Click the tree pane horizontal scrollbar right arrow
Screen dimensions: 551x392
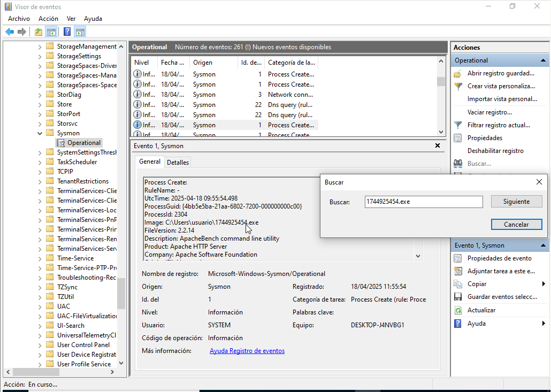(112, 372)
